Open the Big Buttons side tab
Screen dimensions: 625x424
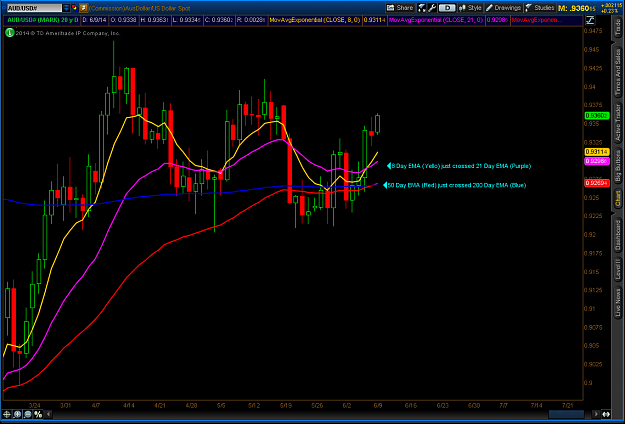coord(618,166)
